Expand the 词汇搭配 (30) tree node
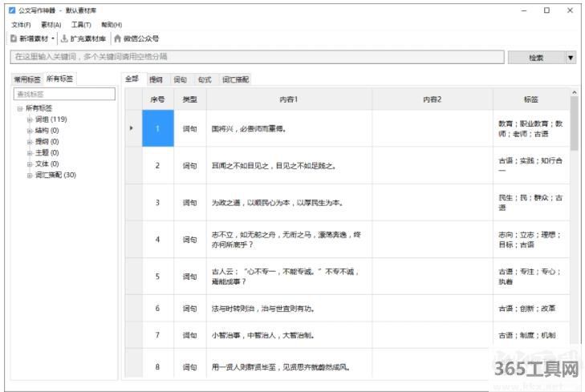585x392 pixels. (30, 175)
